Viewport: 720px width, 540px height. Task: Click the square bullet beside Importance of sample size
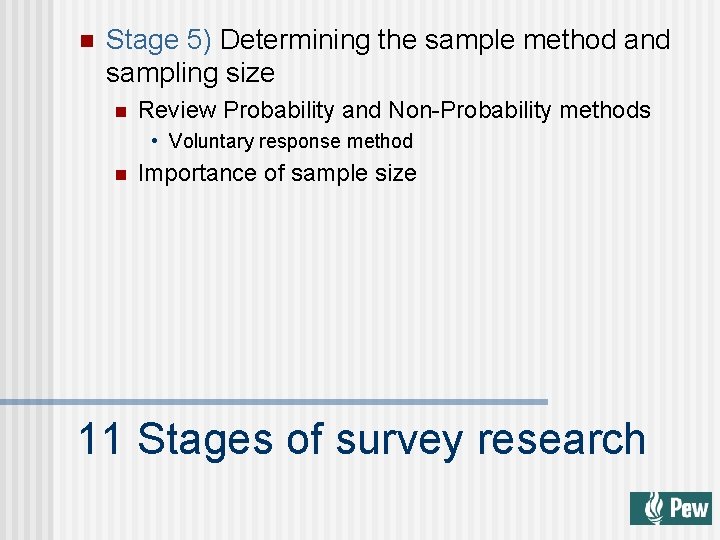click(119, 174)
